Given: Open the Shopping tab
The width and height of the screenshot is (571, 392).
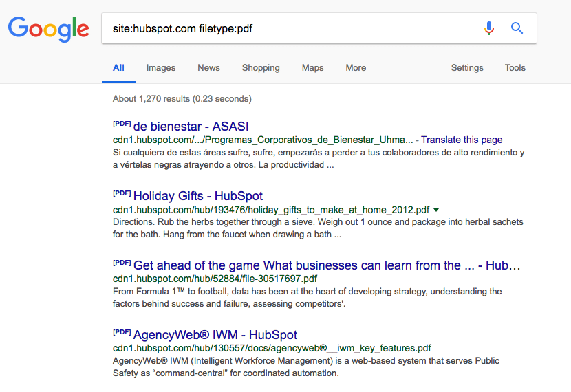Looking at the screenshot, I should pyautogui.click(x=261, y=67).
